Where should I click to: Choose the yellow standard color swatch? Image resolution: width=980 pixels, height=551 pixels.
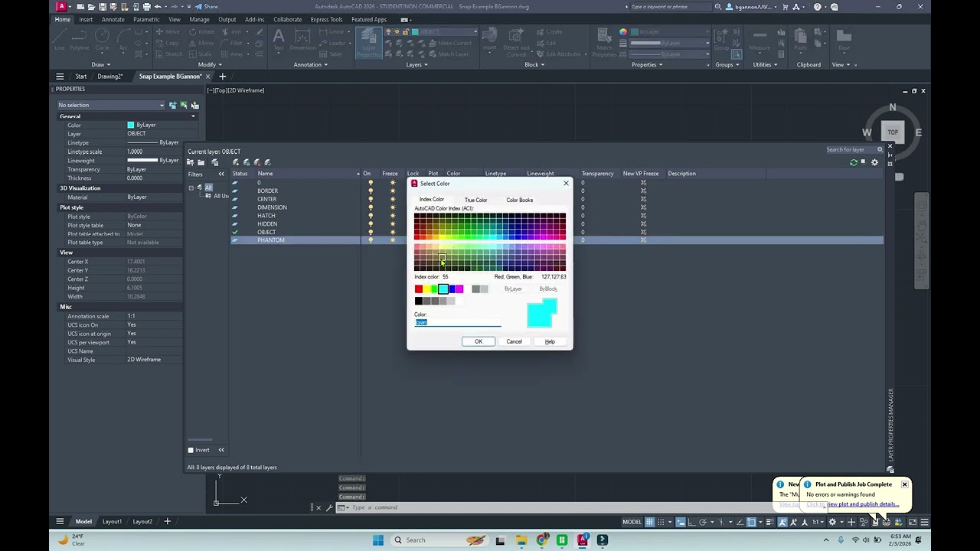426,289
